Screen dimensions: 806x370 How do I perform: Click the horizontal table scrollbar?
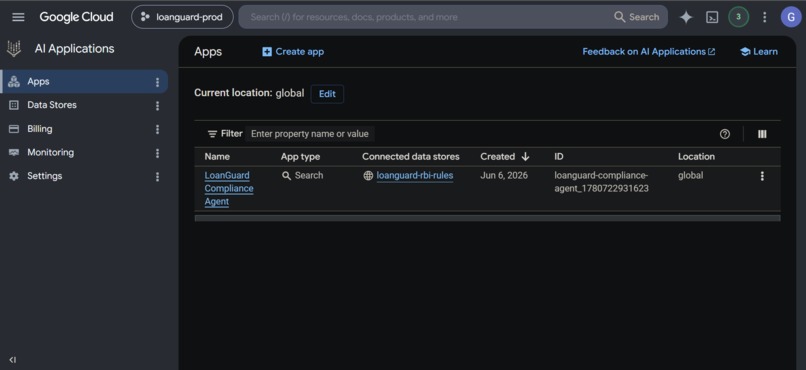click(487, 218)
